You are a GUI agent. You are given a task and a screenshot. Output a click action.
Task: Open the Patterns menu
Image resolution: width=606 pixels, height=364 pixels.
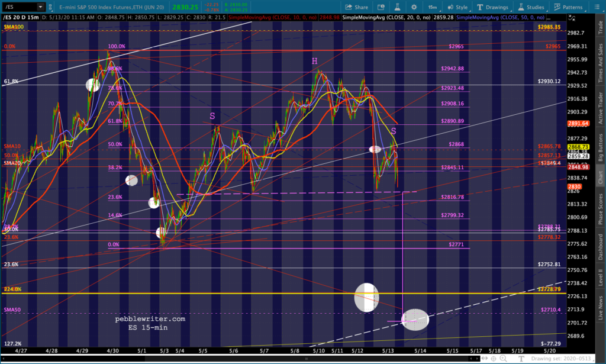[568, 7]
